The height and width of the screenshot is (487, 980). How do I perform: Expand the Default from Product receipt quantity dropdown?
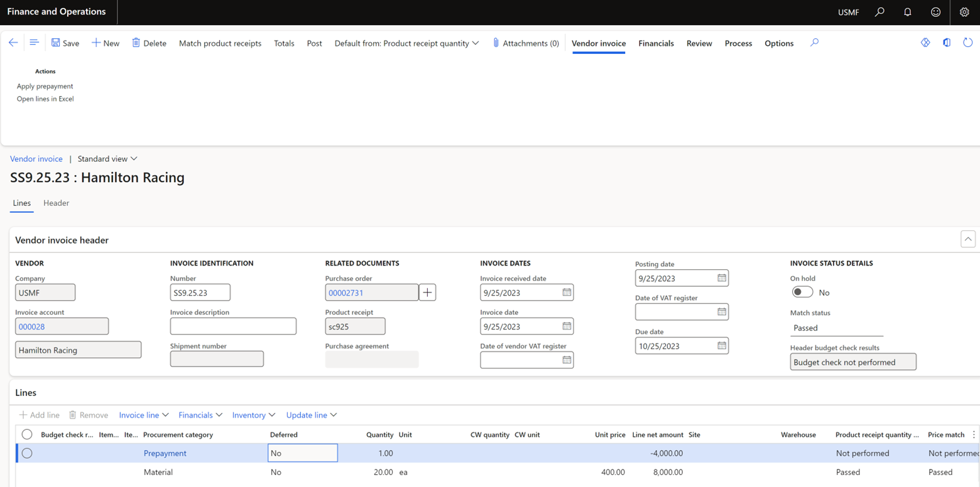point(406,43)
